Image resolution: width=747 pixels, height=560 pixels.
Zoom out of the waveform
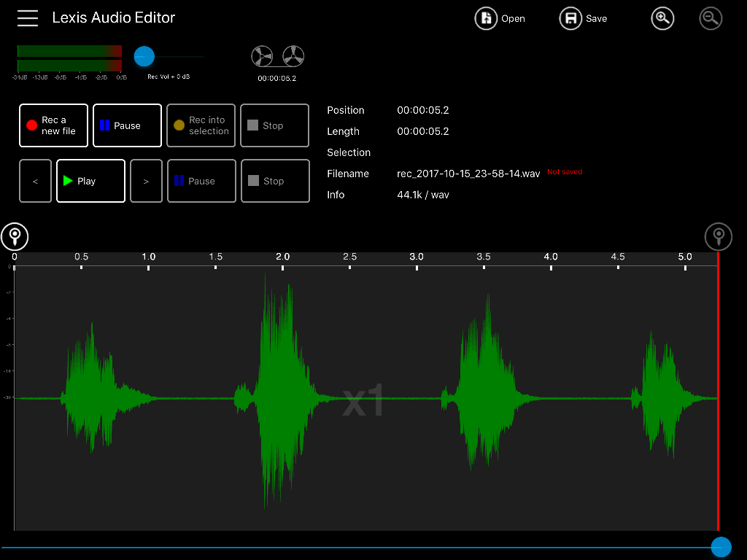(x=711, y=18)
